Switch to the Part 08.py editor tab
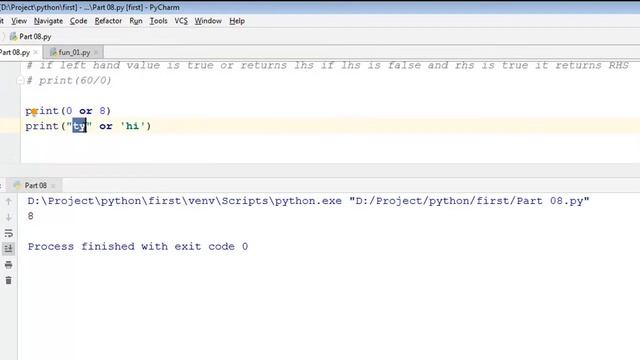 [15, 52]
